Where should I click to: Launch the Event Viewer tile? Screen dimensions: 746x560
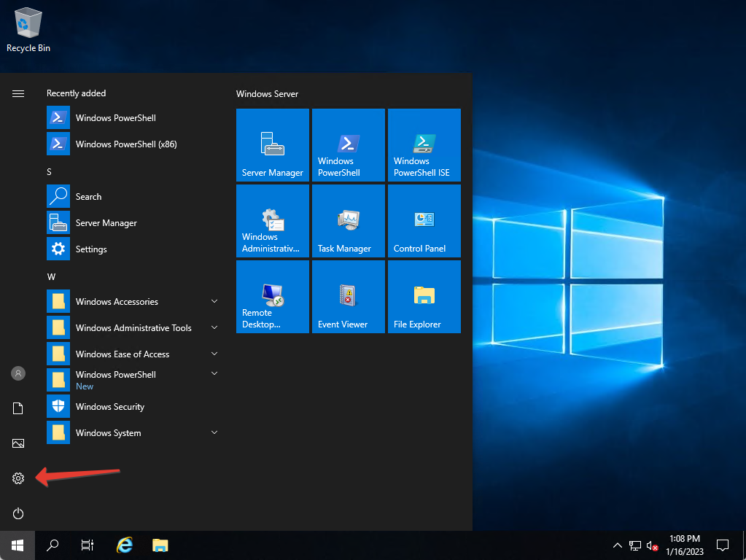point(348,296)
